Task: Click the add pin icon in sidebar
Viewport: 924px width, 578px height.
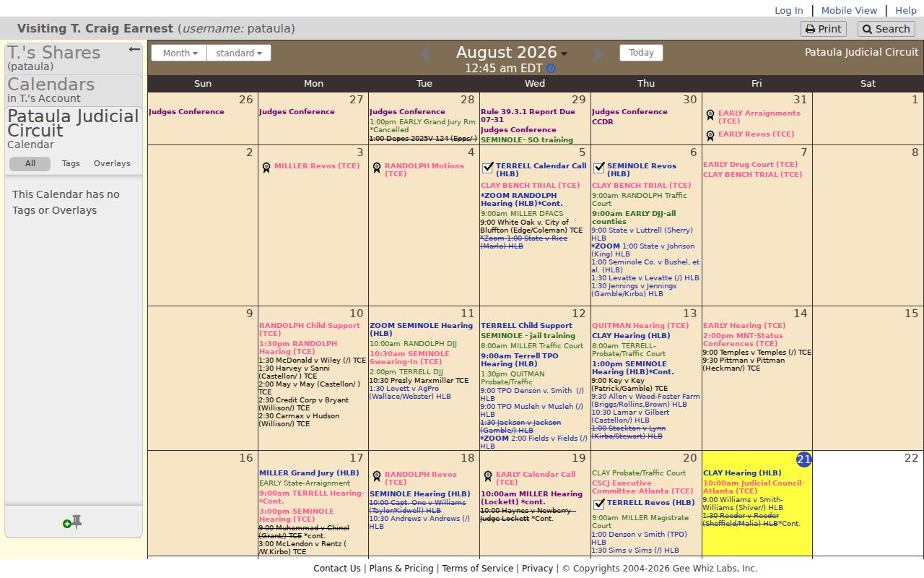Action: (72, 522)
